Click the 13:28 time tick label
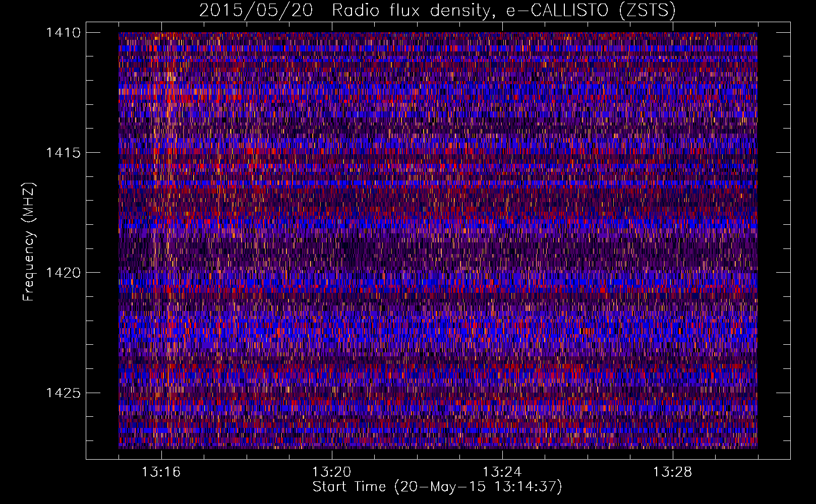 [672, 472]
